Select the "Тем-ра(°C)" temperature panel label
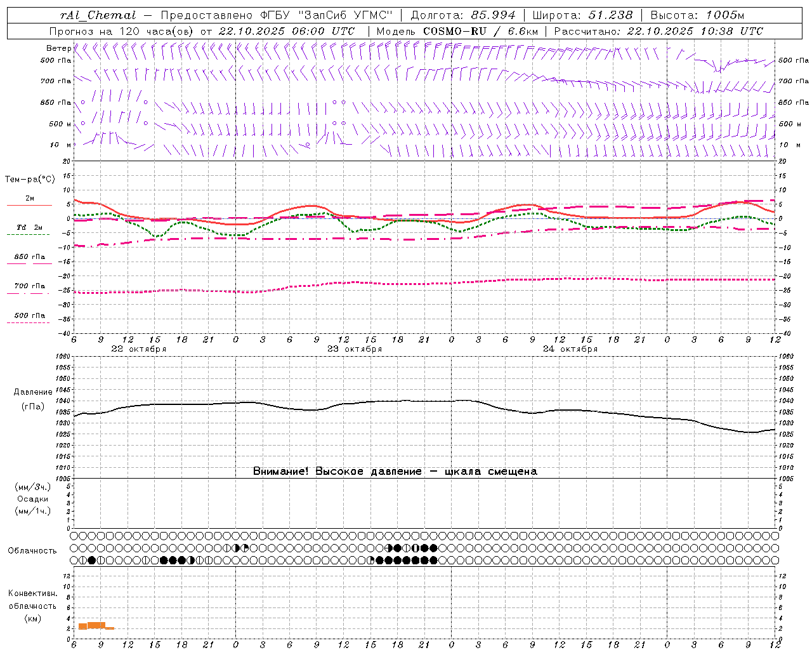Screen dimensions: 812x650 click(x=30, y=180)
